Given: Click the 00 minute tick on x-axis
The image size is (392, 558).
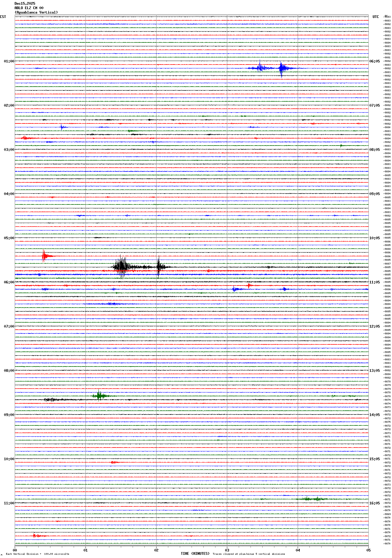Looking at the screenshot, I should 15,550.
